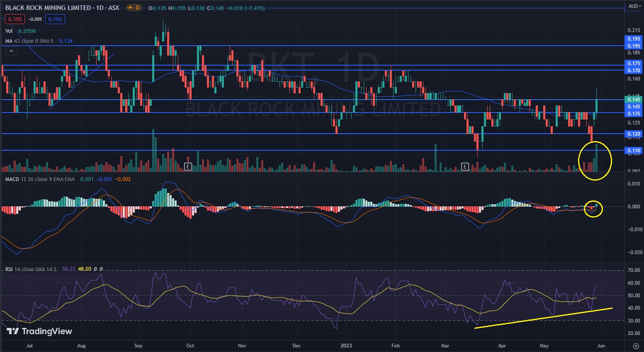Viewport: 644px width, 352px height.
Task: Click the 0.160 price axis value
Action: click(634, 79)
